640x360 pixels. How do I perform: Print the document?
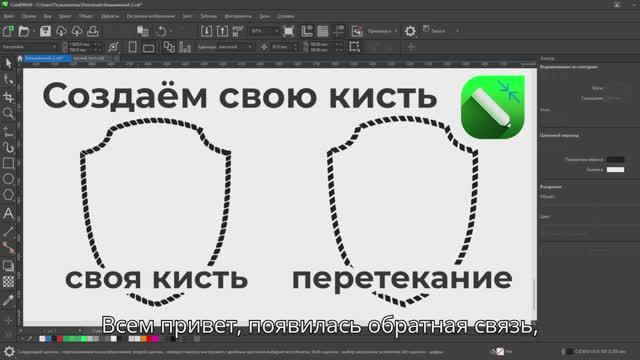93,31
